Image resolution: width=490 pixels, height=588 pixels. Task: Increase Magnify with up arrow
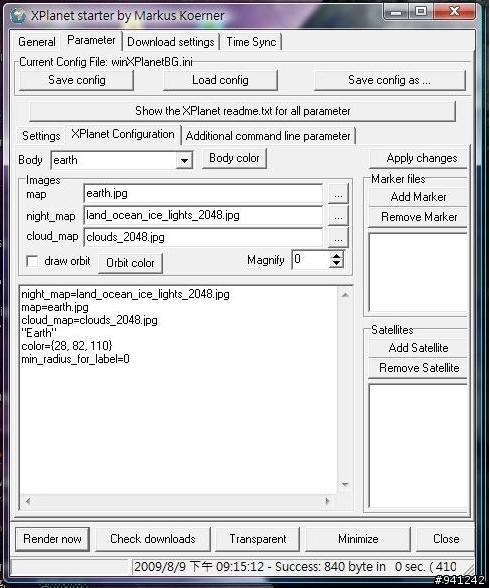coord(336,255)
